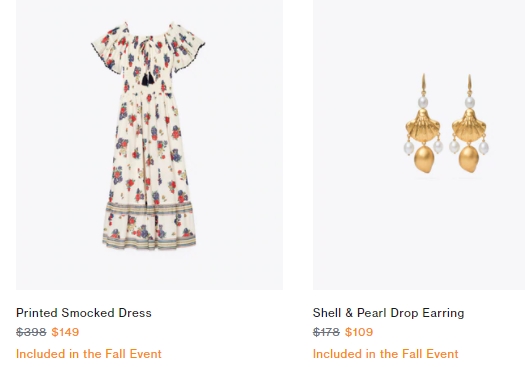Open the Printed Smocked Dress product image
This screenshot has width=525, height=367.
coord(149,145)
